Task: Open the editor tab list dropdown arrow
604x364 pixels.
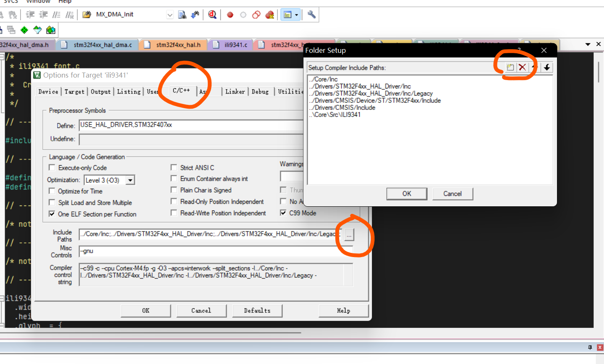Action: click(588, 44)
